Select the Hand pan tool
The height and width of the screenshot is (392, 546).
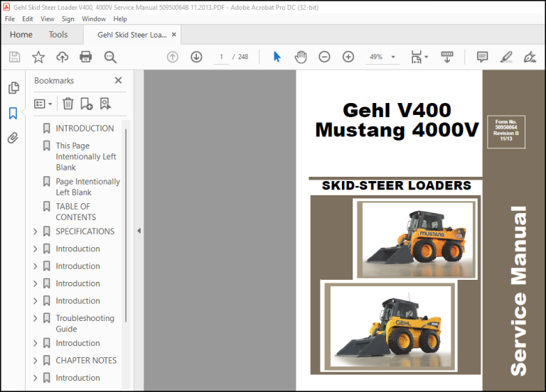(x=301, y=57)
